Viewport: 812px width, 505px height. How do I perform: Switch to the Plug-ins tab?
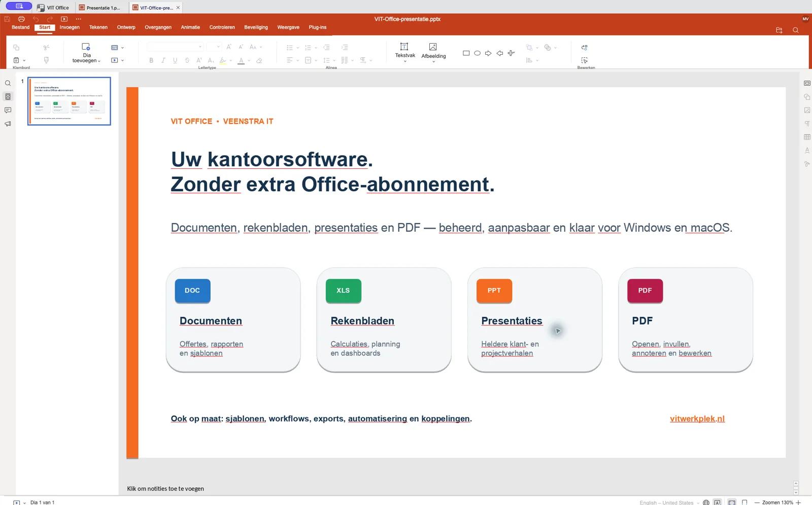318,27
